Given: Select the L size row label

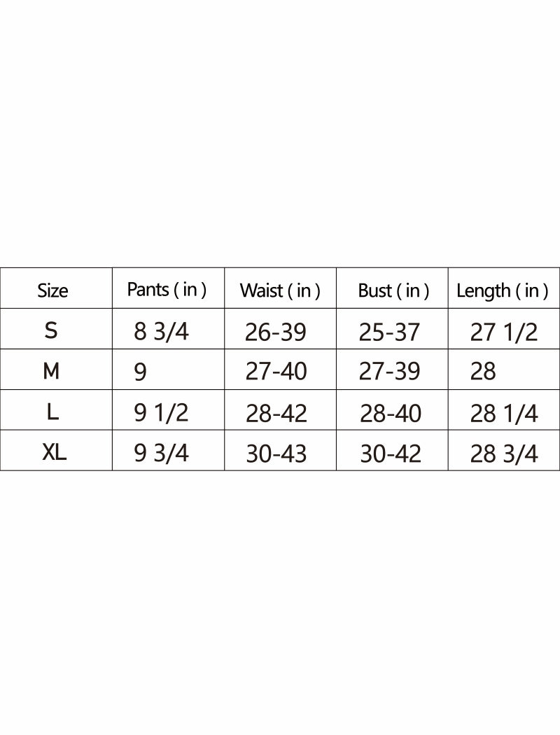Looking at the screenshot, I should (x=52, y=412).
